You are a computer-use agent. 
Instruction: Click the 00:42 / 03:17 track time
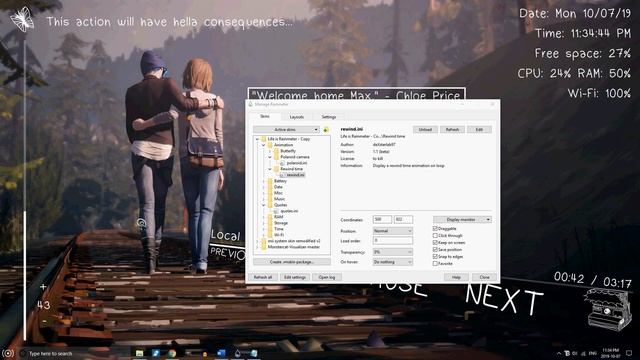click(592, 280)
